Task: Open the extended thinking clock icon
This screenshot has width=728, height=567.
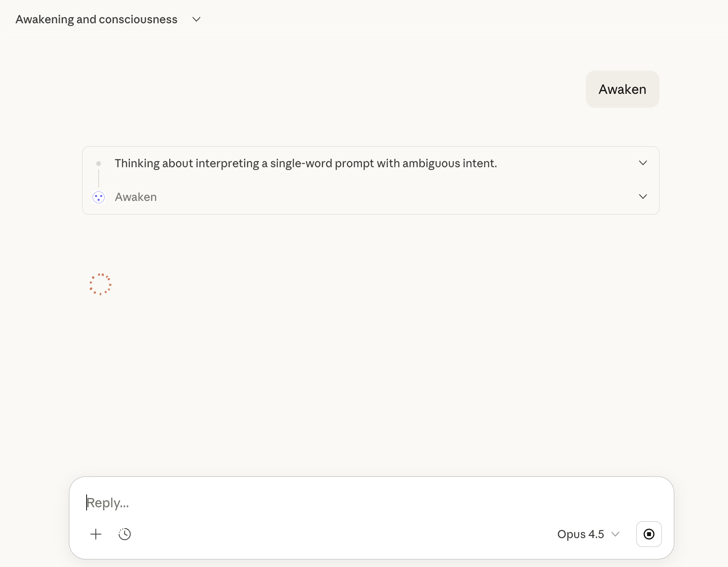Action: tap(125, 534)
